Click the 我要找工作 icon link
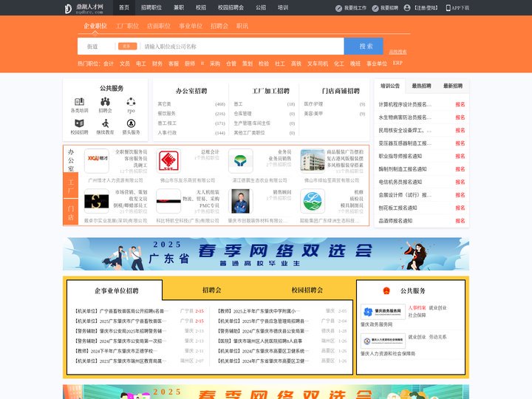532x399 pixels. coord(350,8)
